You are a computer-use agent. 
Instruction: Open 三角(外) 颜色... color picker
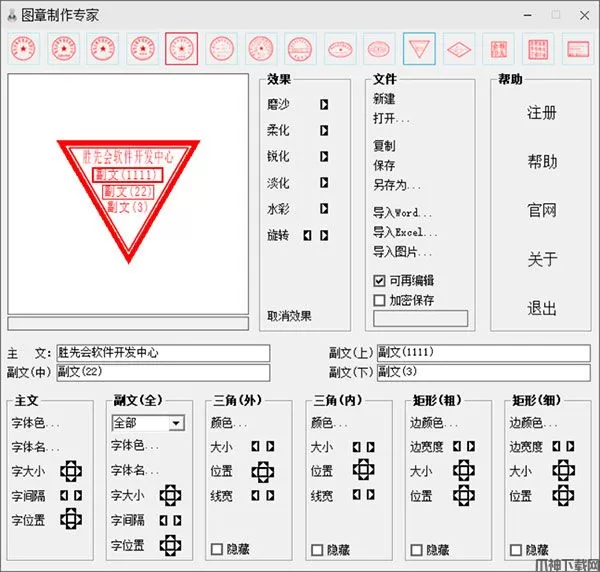(x=228, y=423)
